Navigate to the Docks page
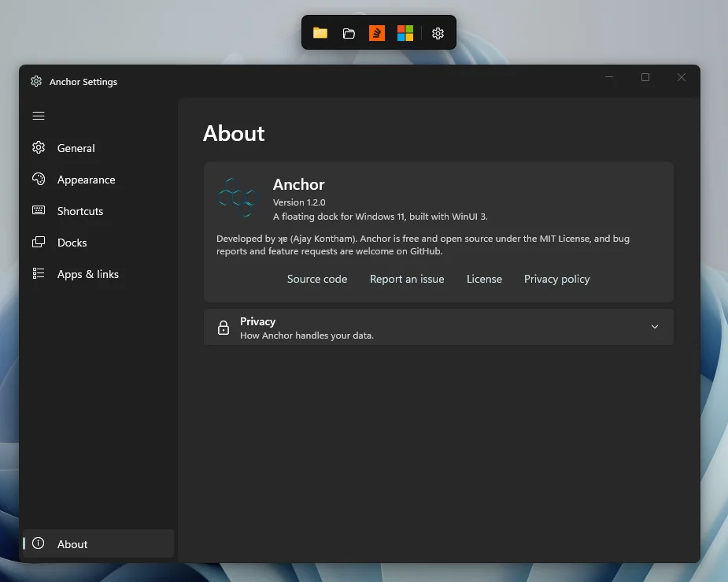This screenshot has width=728, height=582. 98,243
